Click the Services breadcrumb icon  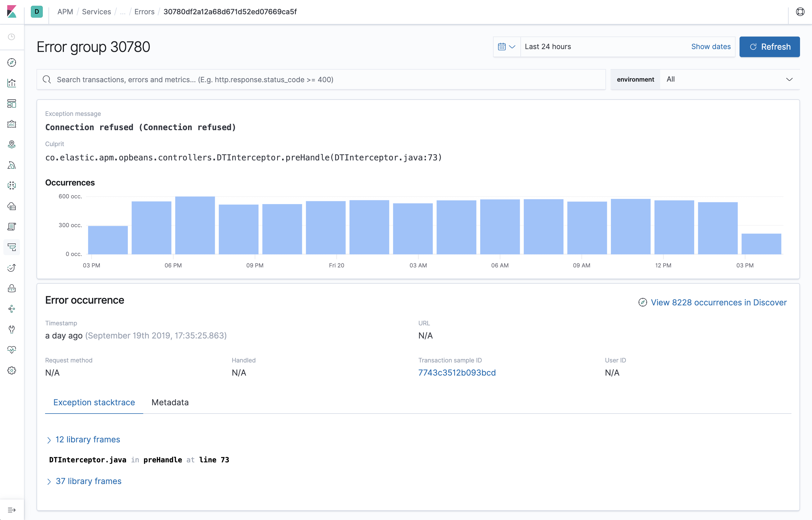pos(96,11)
